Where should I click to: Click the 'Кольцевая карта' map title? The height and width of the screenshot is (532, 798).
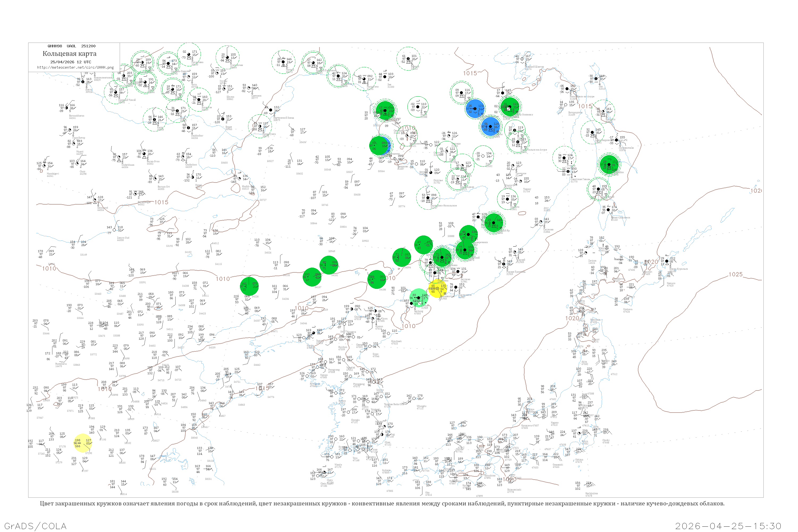[x=69, y=54]
